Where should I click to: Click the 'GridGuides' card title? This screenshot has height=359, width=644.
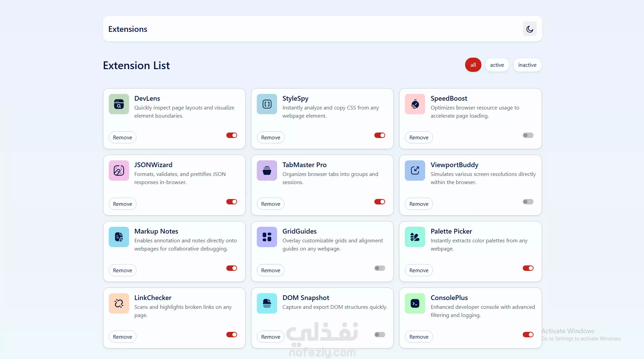coord(299,231)
